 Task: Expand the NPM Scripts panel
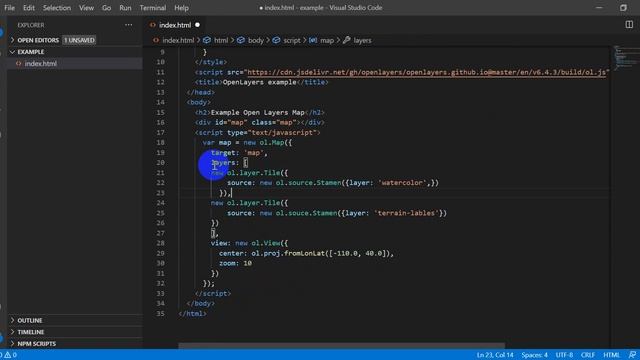[x=75, y=344]
